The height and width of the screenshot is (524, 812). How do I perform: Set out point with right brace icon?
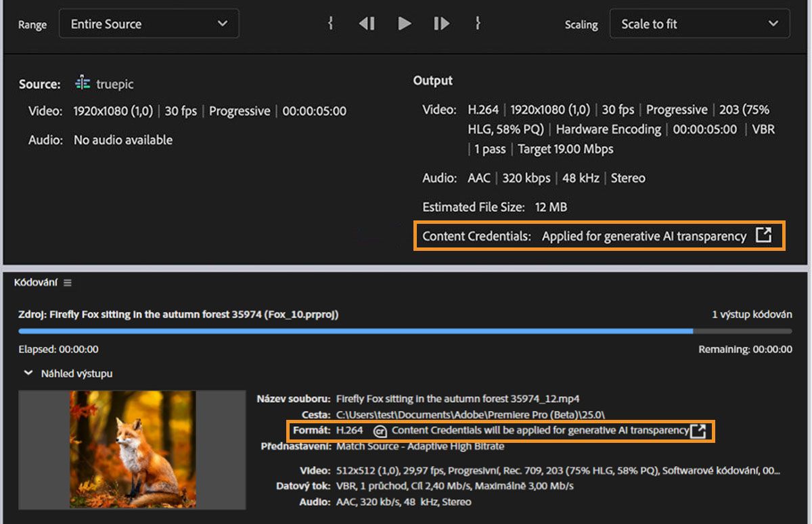click(x=478, y=24)
